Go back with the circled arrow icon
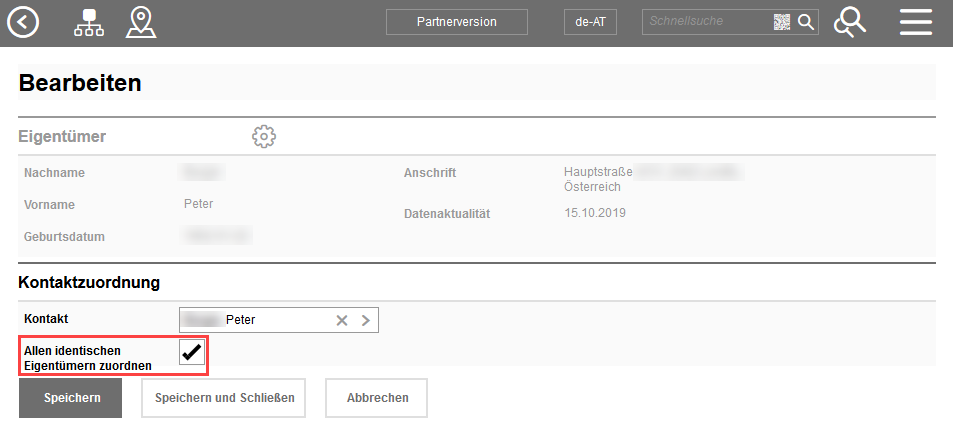 tap(23, 23)
